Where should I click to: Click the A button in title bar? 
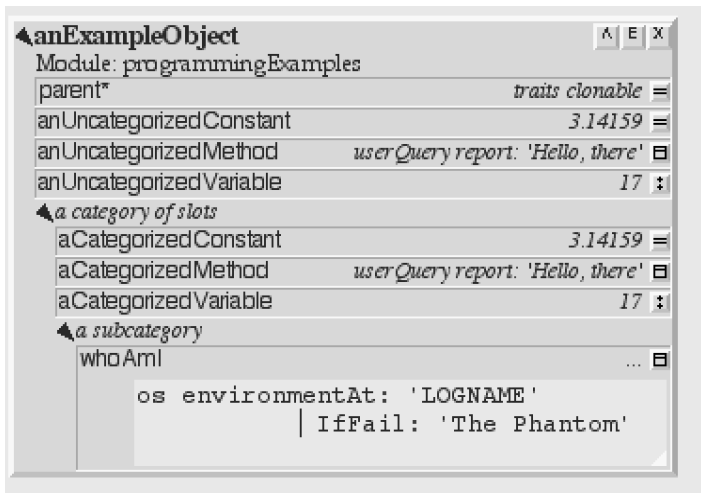pos(607,35)
